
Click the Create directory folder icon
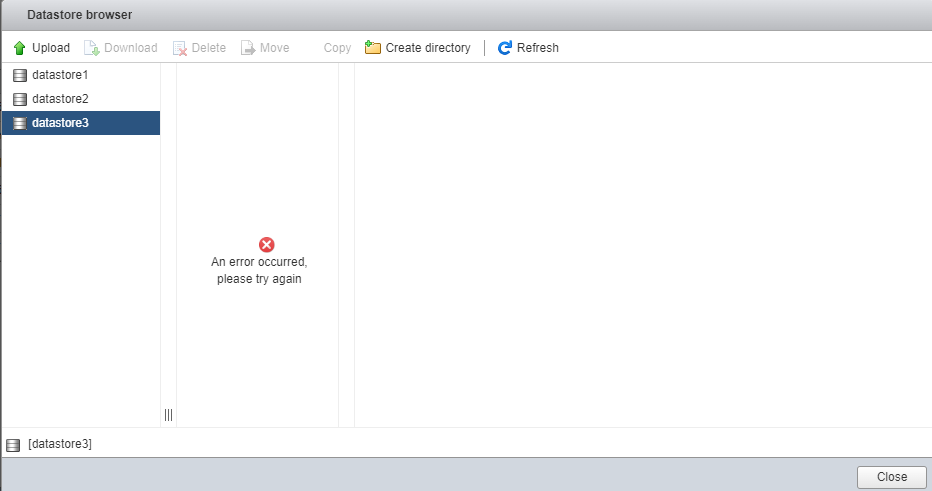(x=373, y=48)
